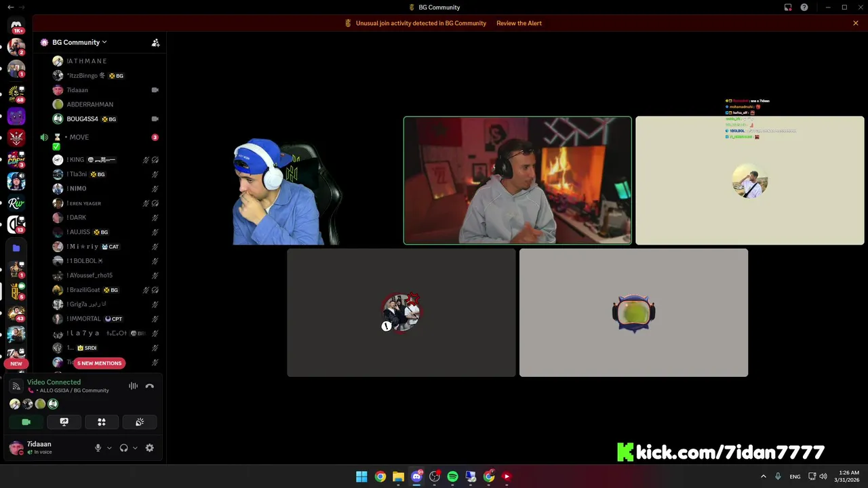Open Spotify from the taskbar
This screenshot has height=488, width=868.
pyautogui.click(x=452, y=476)
